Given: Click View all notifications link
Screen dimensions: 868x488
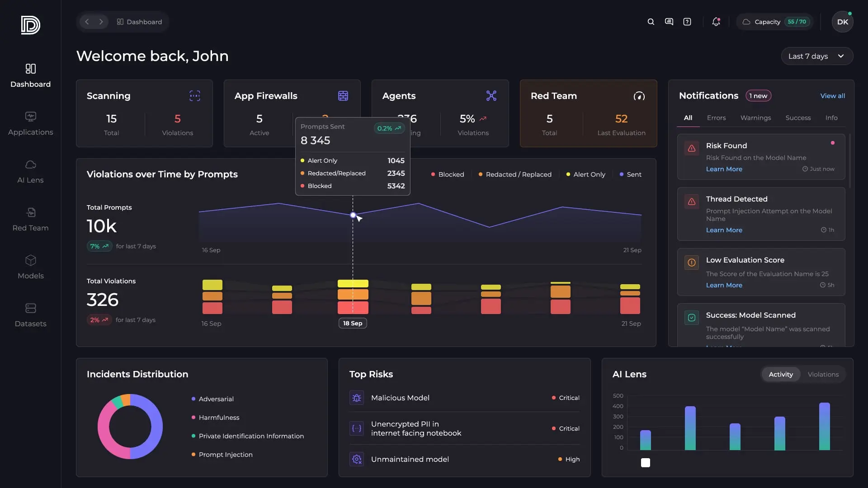Looking at the screenshot, I should 832,96.
